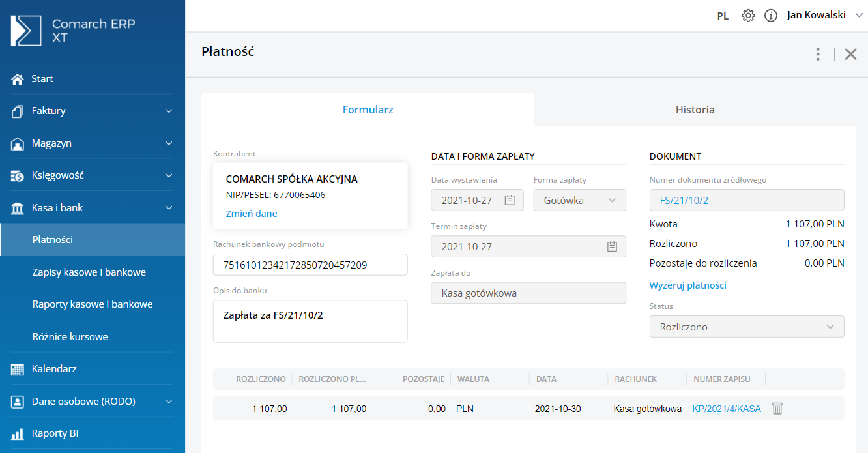Click the Comarch ERP XT logo
Screen dimensions: 868x453
(x=74, y=31)
